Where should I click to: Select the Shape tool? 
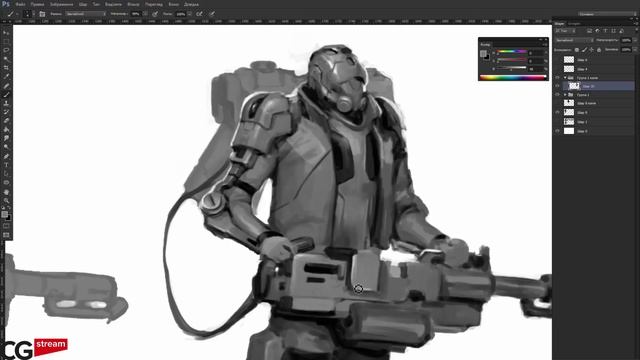point(6,182)
